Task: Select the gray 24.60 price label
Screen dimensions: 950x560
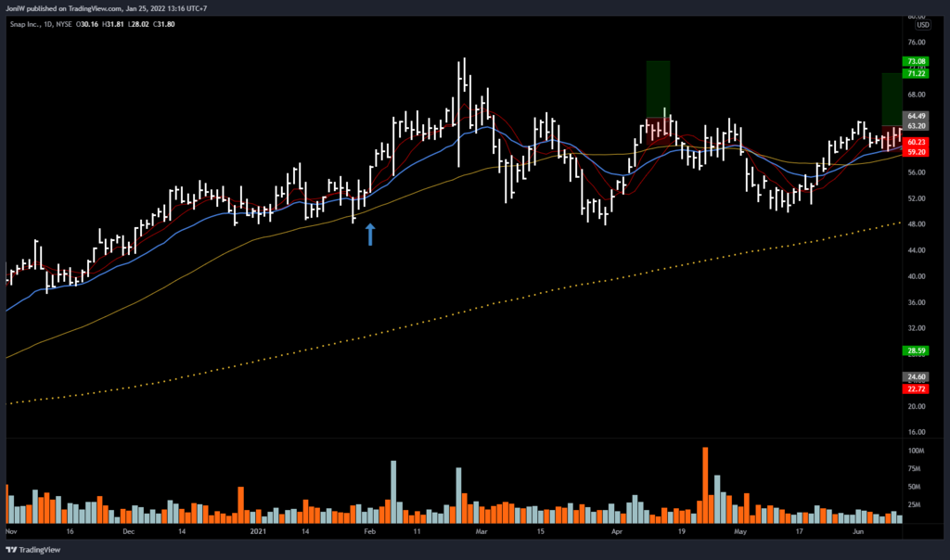Action: [915, 377]
